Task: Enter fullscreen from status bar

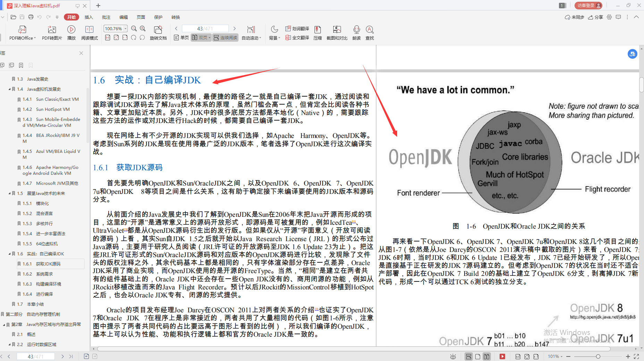Action: tap(636, 356)
